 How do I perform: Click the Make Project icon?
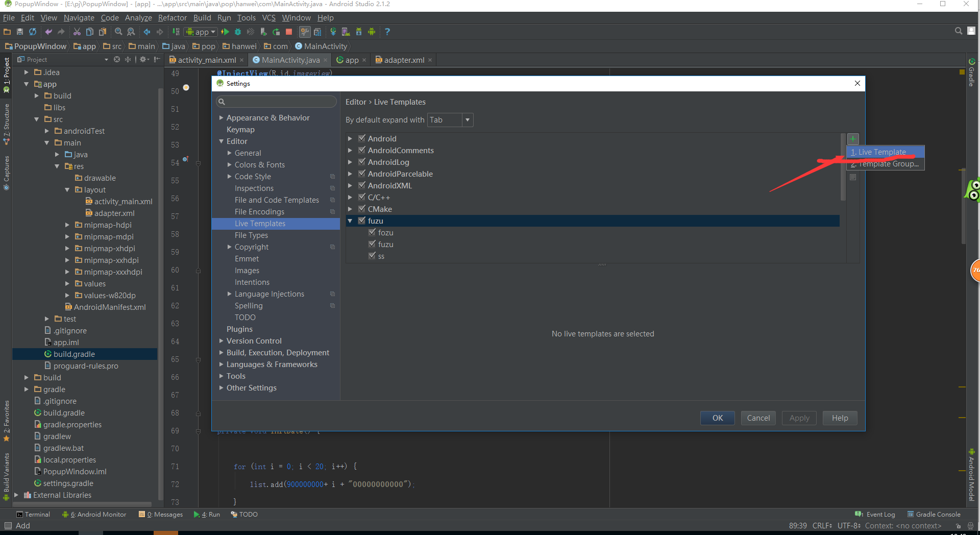coord(176,32)
